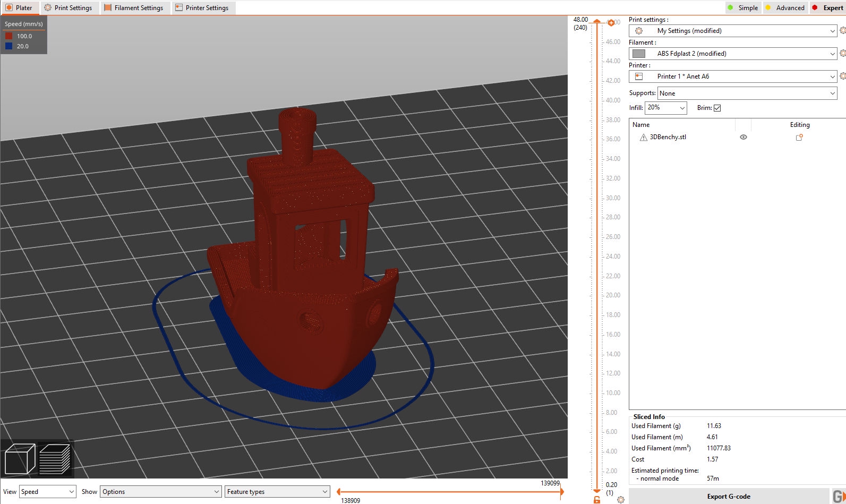The image size is (846, 504).
Task: Click the red 100.0 speed legend swatch
Action: click(8, 36)
